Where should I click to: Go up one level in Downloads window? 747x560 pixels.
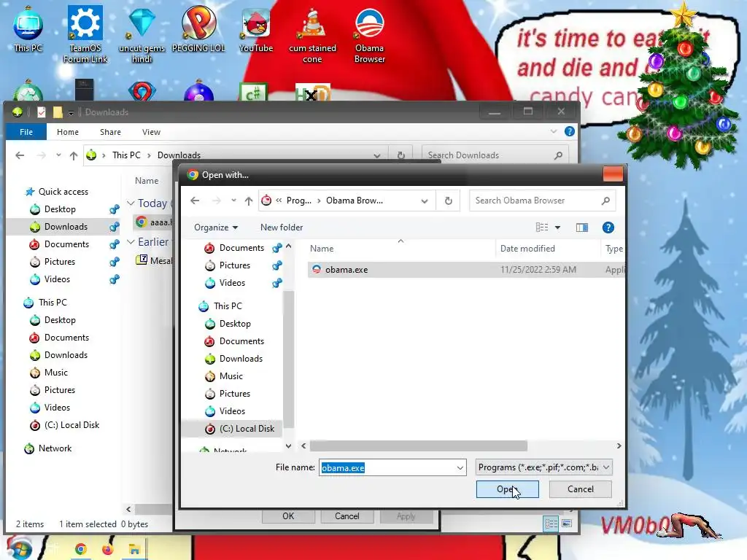(x=74, y=155)
